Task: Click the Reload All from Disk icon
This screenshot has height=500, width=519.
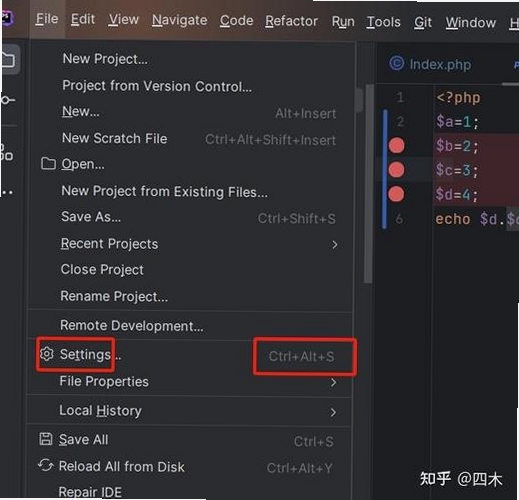Action: [45, 465]
